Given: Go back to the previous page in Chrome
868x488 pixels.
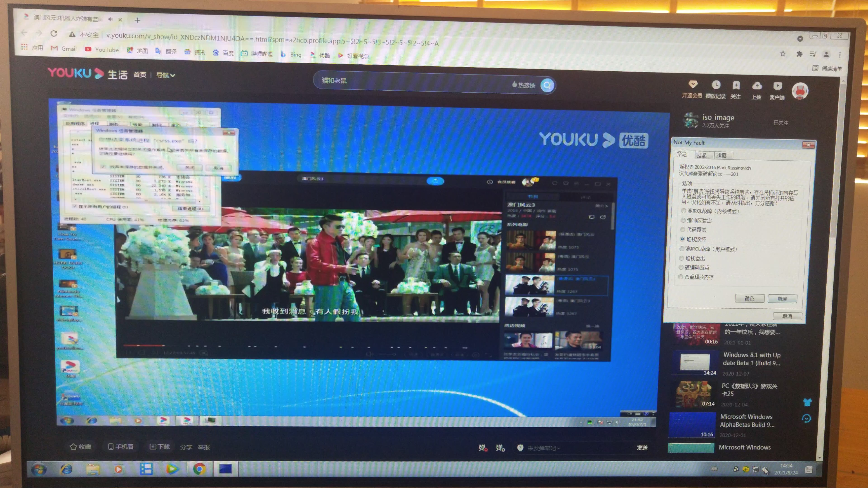Looking at the screenshot, I should [24, 33].
